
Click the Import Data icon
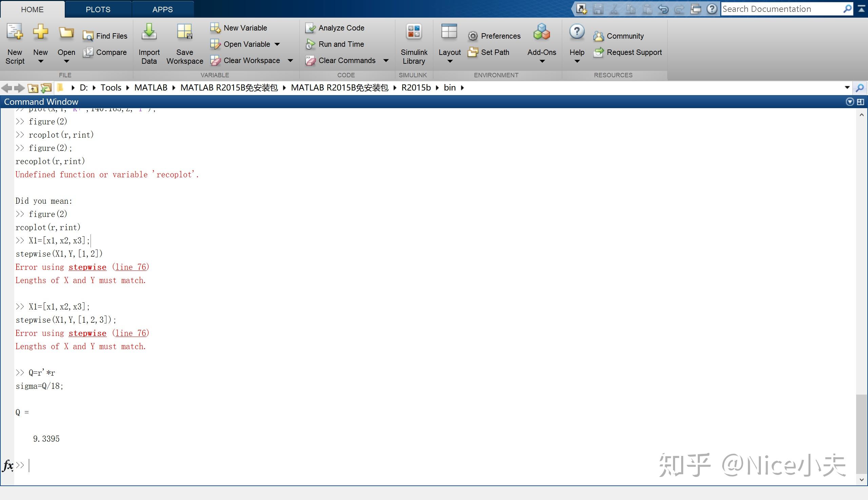[x=149, y=32]
